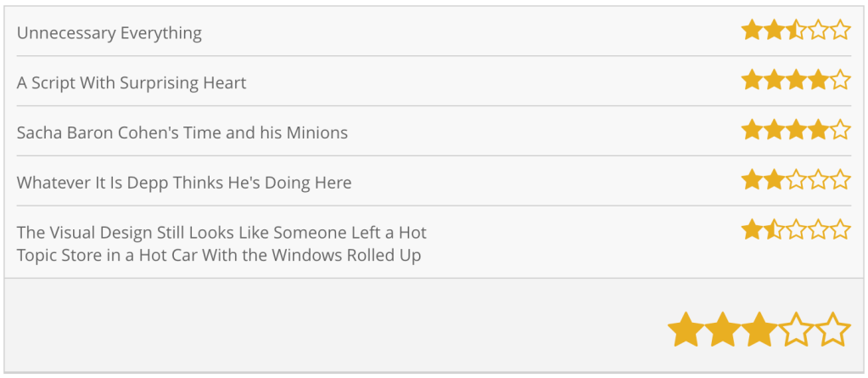
Task: Click the final large empty overall rating star
Action: 832,330
